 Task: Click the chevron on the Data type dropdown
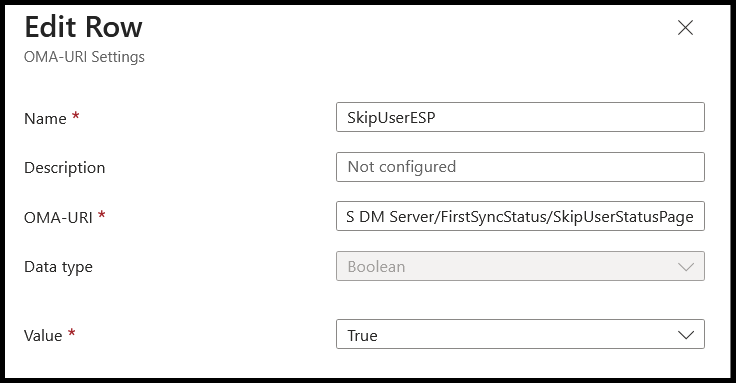[686, 267]
